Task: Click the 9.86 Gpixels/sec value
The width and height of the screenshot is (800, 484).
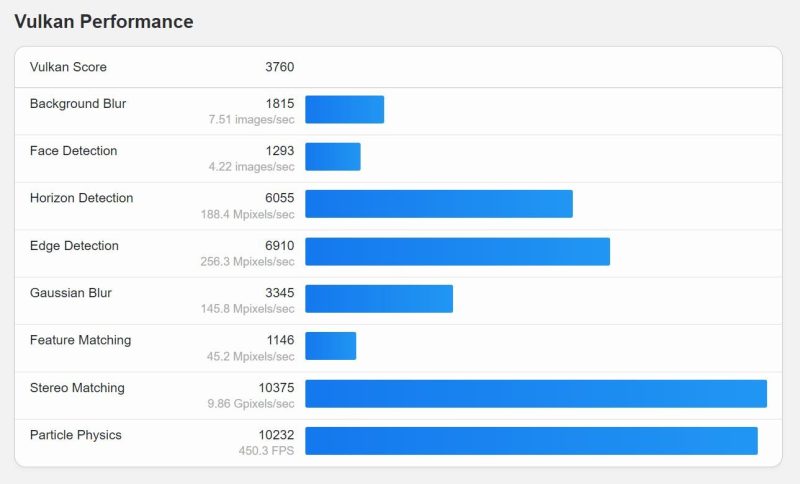Action: tap(250, 404)
